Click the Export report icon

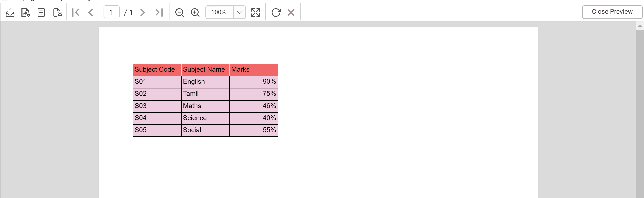(x=10, y=12)
